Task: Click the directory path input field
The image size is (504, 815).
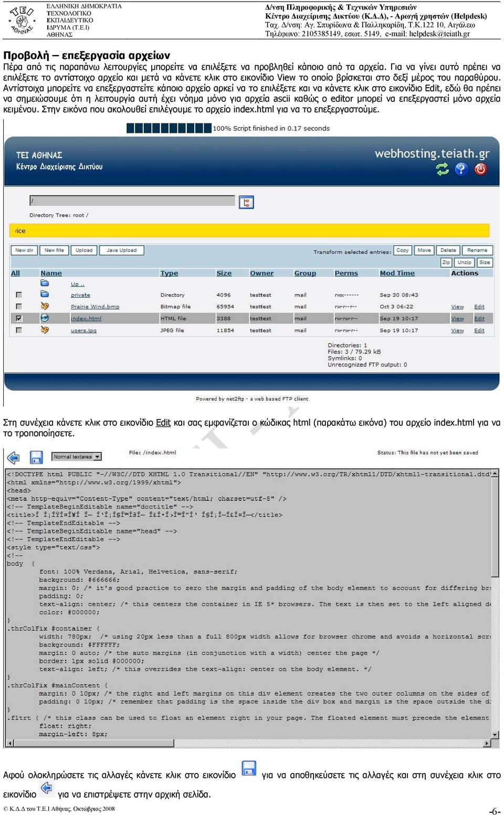Action: (x=132, y=201)
